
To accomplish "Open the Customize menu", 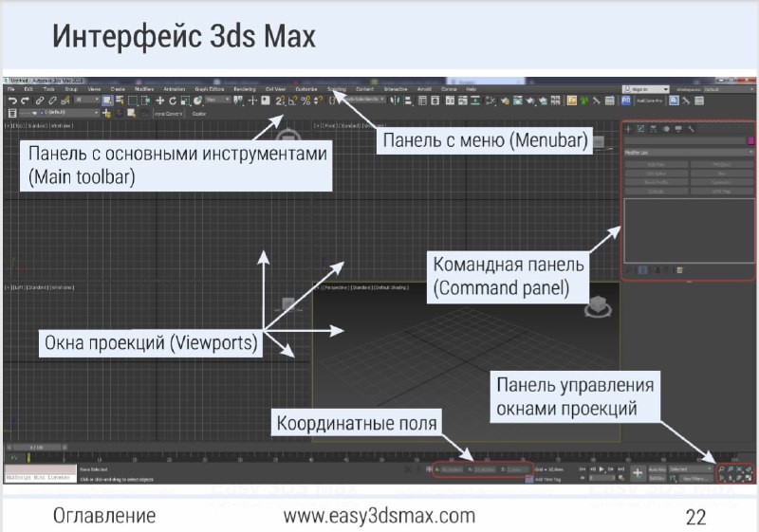I will pos(306,89).
